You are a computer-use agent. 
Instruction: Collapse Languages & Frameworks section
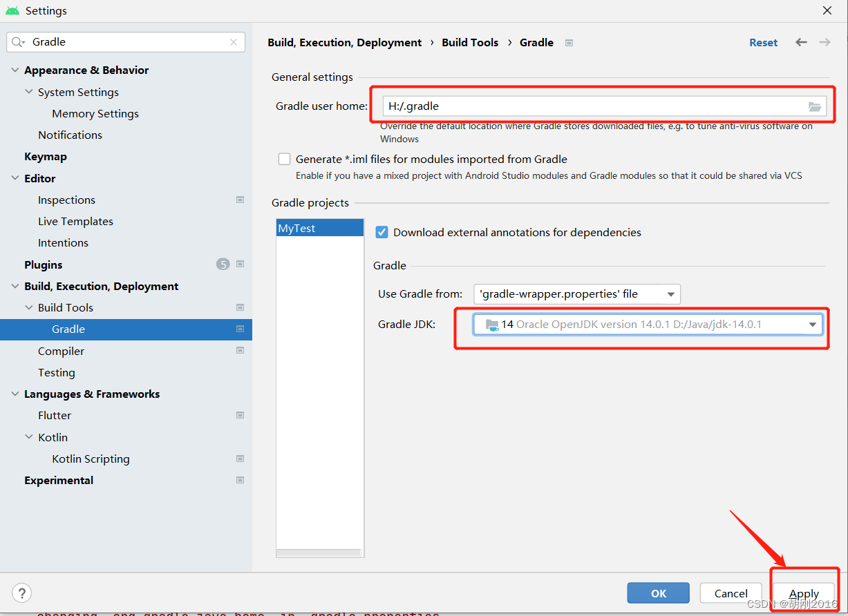click(15, 394)
